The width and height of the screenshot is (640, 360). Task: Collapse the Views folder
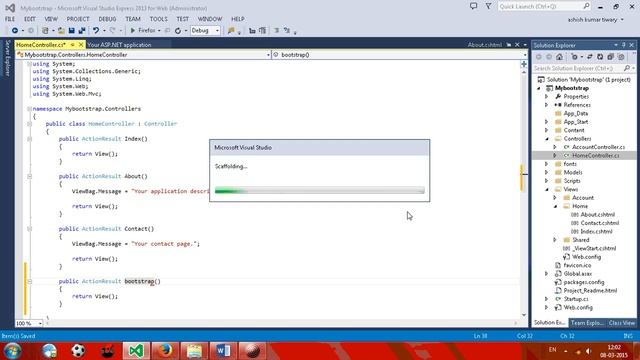[547, 189]
